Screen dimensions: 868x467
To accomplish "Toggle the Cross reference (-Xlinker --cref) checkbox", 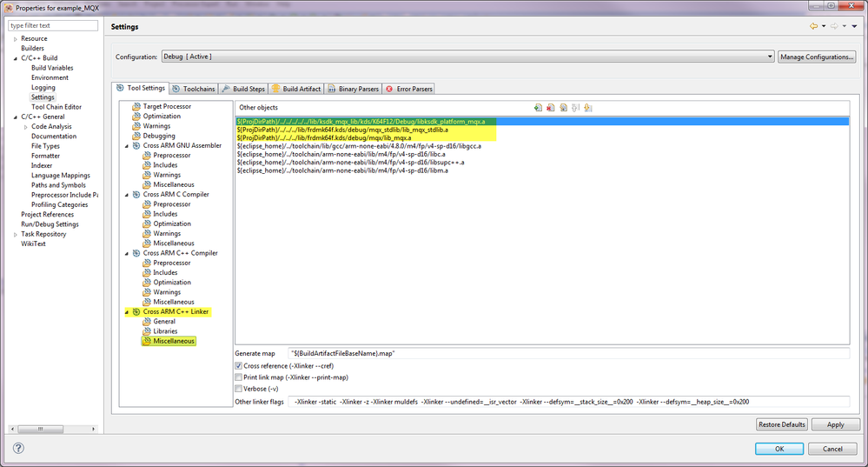I will [239, 366].
